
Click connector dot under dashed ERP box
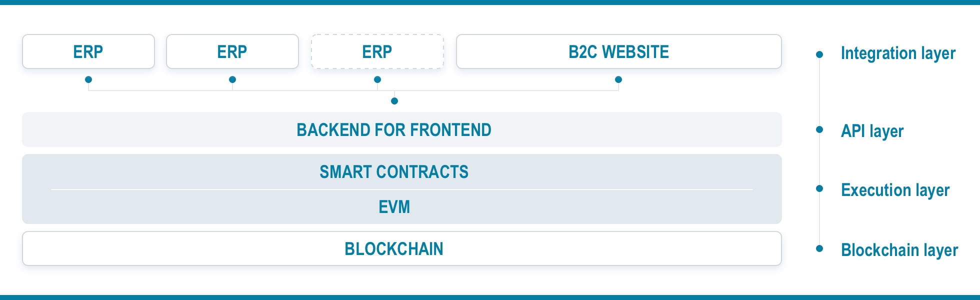click(377, 79)
